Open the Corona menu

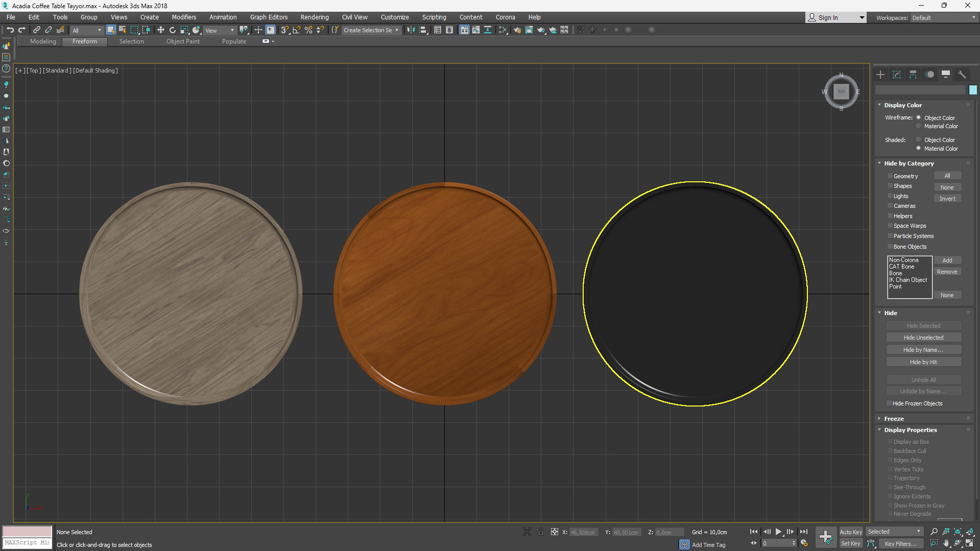coord(505,17)
